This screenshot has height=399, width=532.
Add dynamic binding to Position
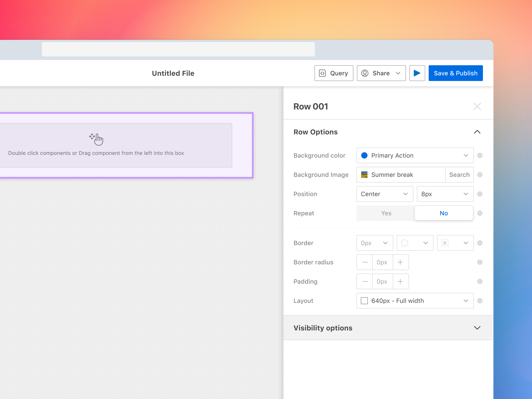point(480,194)
